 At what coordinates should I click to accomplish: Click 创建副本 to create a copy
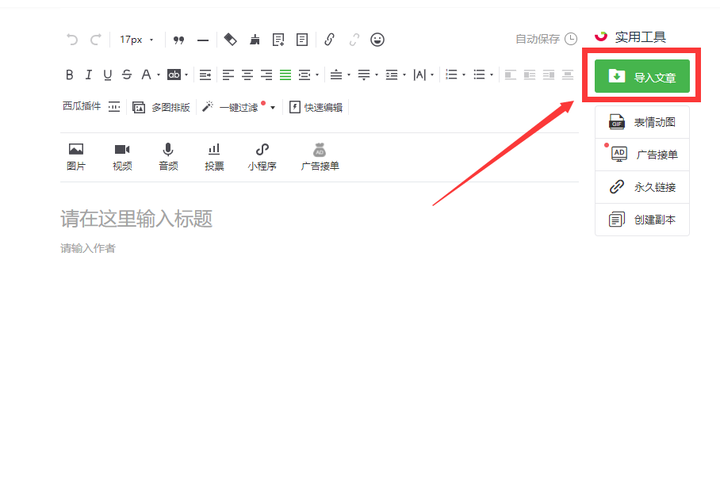click(x=642, y=220)
